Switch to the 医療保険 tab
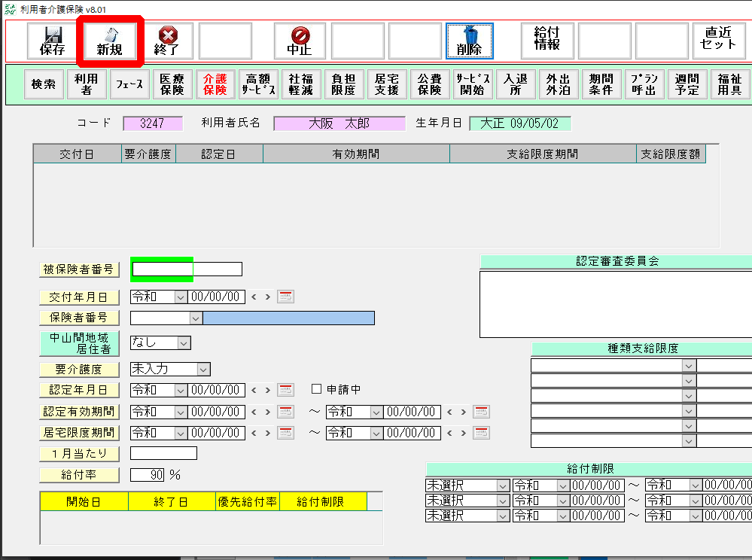This screenshot has width=752, height=560. point(172,84)
